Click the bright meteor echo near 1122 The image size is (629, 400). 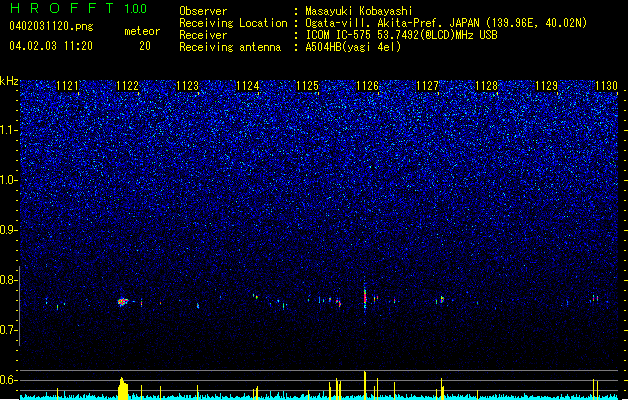click(x=123, y=302)
